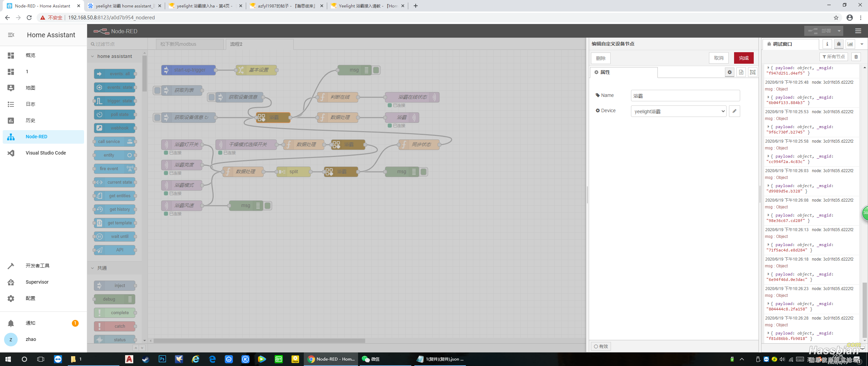Edit the yeelight浴霸 device with pencil
Viewport: 868px width, 366px height.
(x=734, y=111)
